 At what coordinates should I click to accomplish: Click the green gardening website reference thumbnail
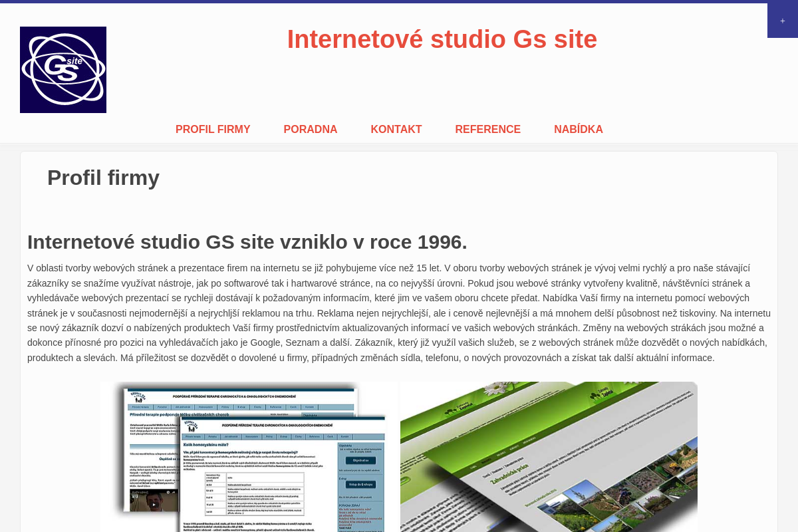point(547,459)
